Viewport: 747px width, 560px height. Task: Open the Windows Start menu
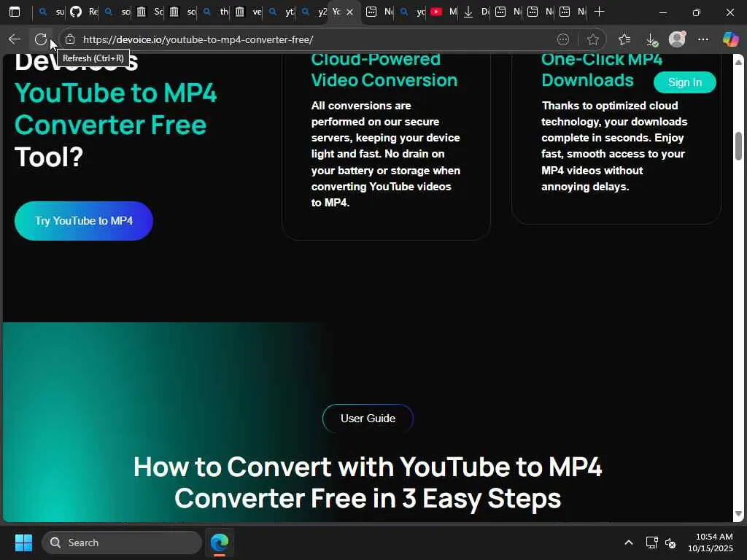(23, 542)
